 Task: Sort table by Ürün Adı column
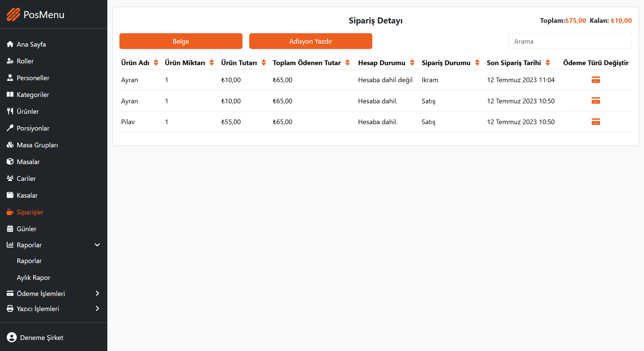pyautogui.click(x=156, y=63)
